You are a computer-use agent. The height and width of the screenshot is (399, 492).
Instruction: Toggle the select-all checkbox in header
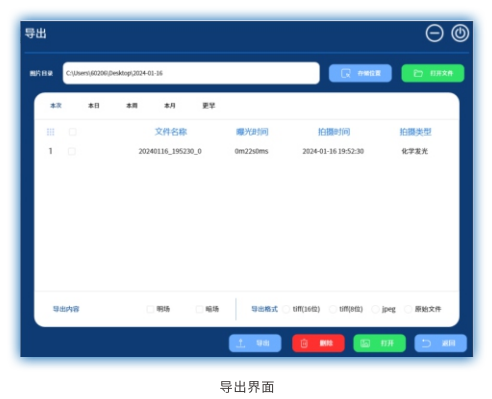72,132
